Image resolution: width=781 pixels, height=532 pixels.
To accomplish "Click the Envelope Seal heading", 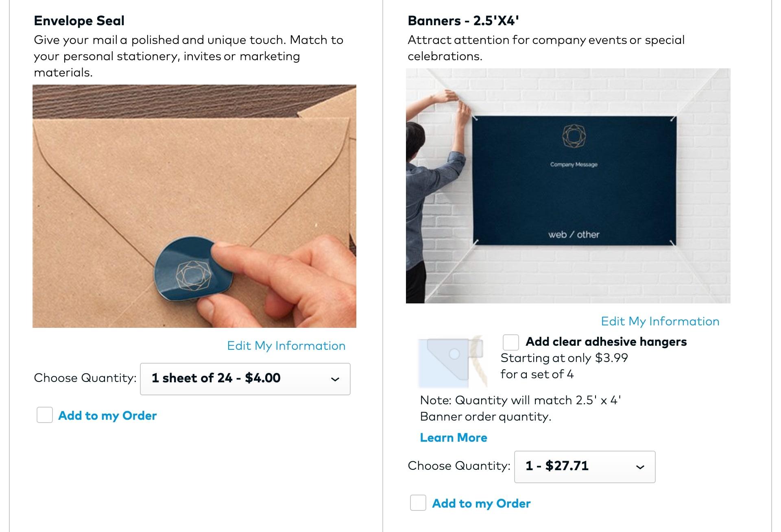I will point(79,21).
